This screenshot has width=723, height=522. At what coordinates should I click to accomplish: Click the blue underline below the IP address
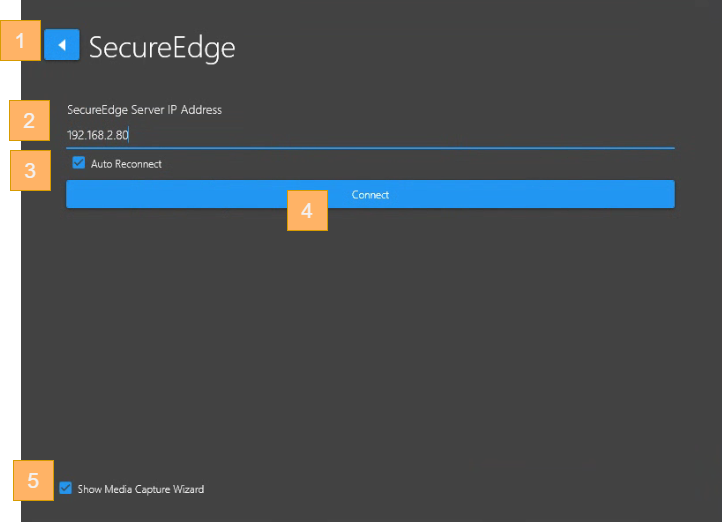370,148
